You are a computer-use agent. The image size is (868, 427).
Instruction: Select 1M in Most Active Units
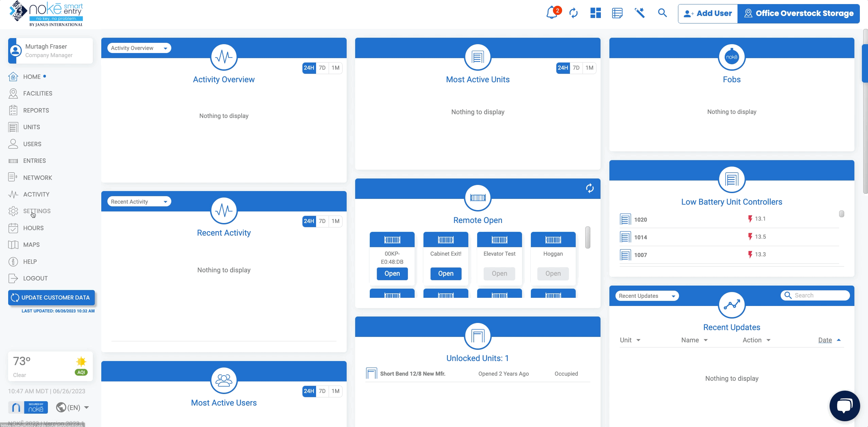point(589,68)
